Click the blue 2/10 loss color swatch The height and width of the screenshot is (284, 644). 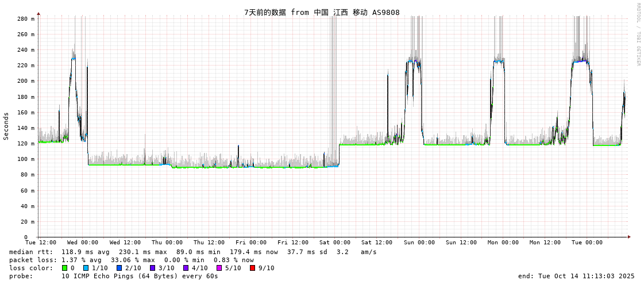[119, 268]
